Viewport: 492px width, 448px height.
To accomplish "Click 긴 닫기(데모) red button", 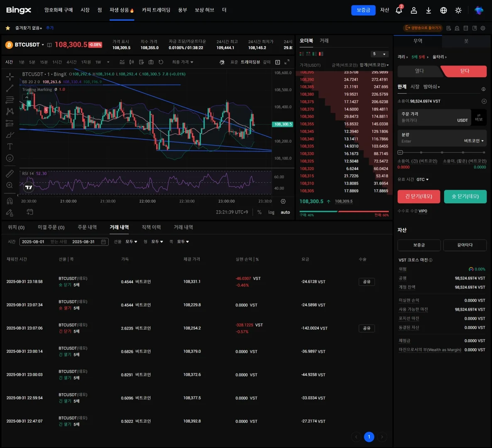I will tap(419, 197).
